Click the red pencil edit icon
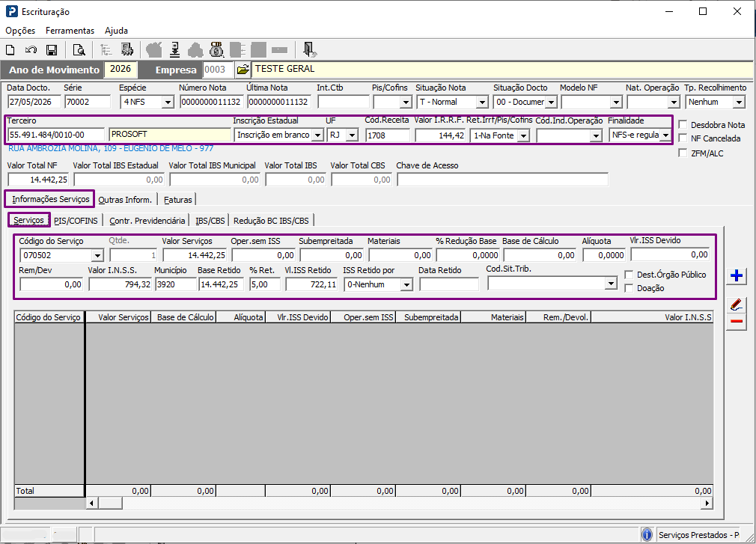Image resolution: width=756 pixels, height=544 pixels. (x=737, y=305)
